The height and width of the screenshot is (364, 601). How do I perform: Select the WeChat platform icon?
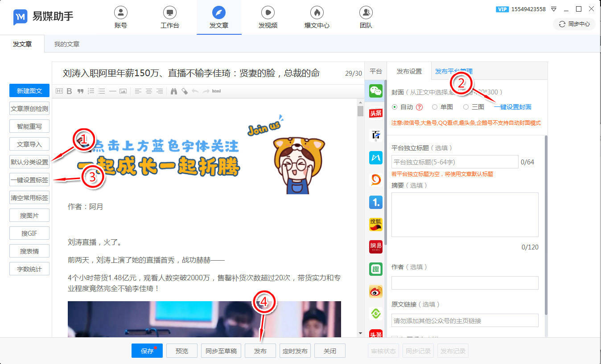376,91
